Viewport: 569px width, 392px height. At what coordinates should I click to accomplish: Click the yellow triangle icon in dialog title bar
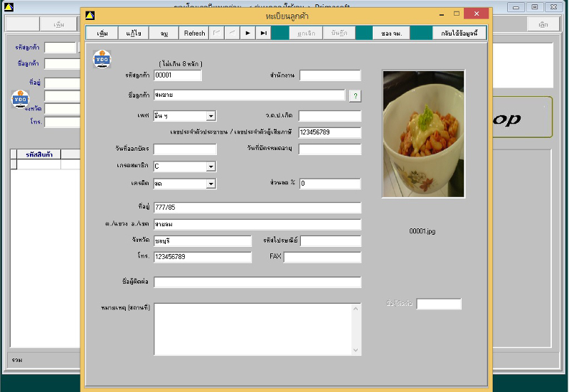point(90,15)
